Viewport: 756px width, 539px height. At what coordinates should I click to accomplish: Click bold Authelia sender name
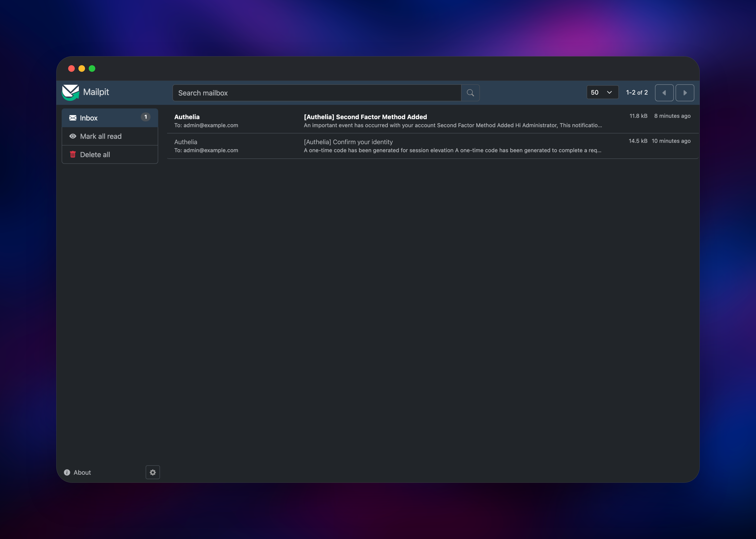point(187,117)
